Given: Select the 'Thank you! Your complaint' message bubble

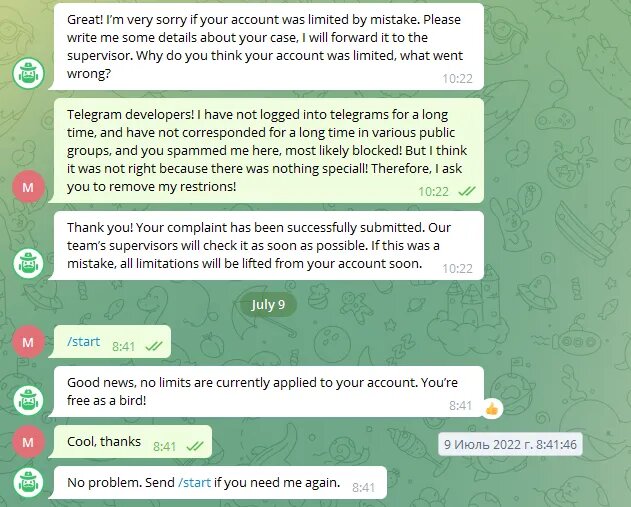Looking at the screenshot, I should (x=266, y=245).
